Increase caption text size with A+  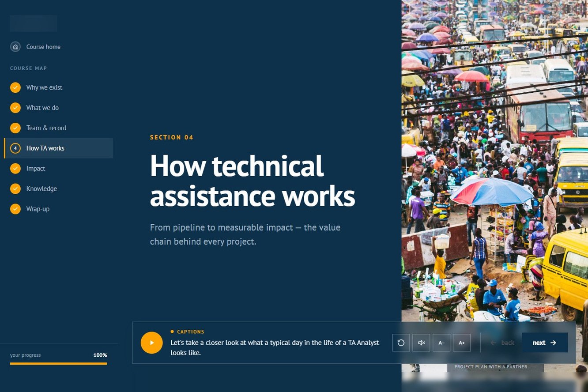tap(462, 343)
